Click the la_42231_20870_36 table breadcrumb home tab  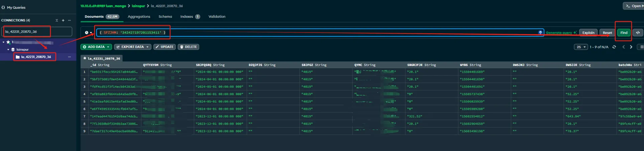click(x=102, y=58)
